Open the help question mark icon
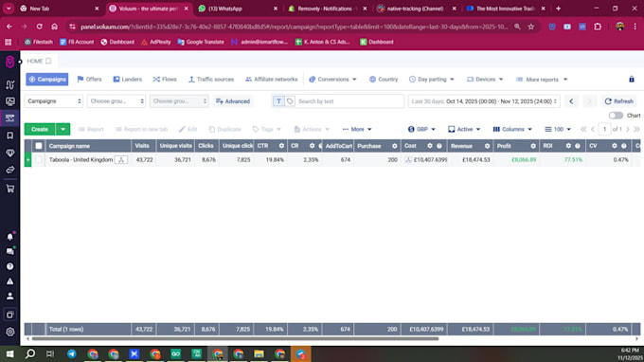The width and height of the screenshot is (644, 362). tap(10, 266)
